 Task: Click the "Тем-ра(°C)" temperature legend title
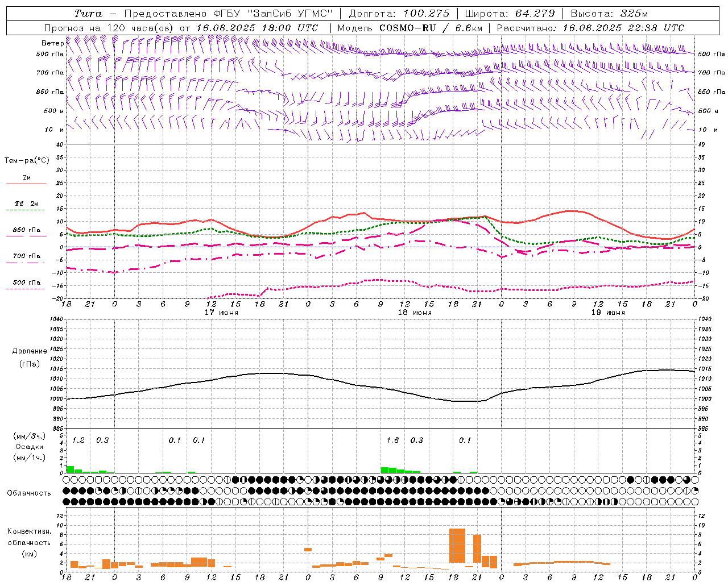(27, 161)
